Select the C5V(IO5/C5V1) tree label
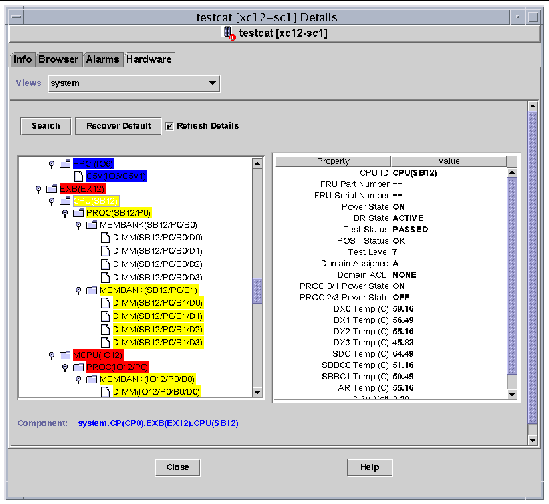This screenshot has width=549, height=504. [x=116, y=176]
